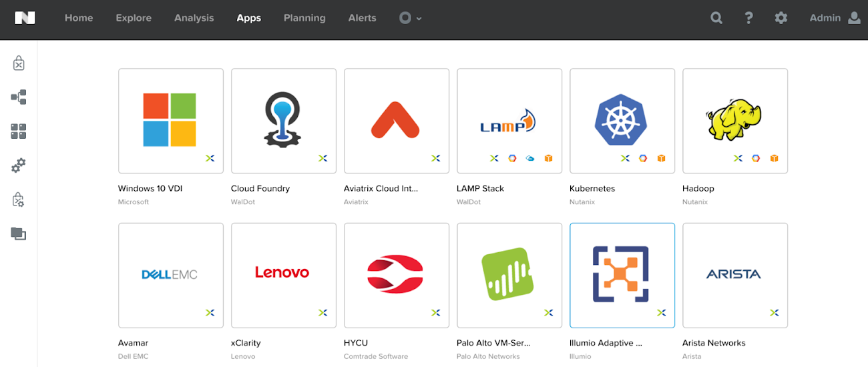This screenshot has width=868, height=367.
Task: Open the Alerts tab
Action: coord(362,18)
